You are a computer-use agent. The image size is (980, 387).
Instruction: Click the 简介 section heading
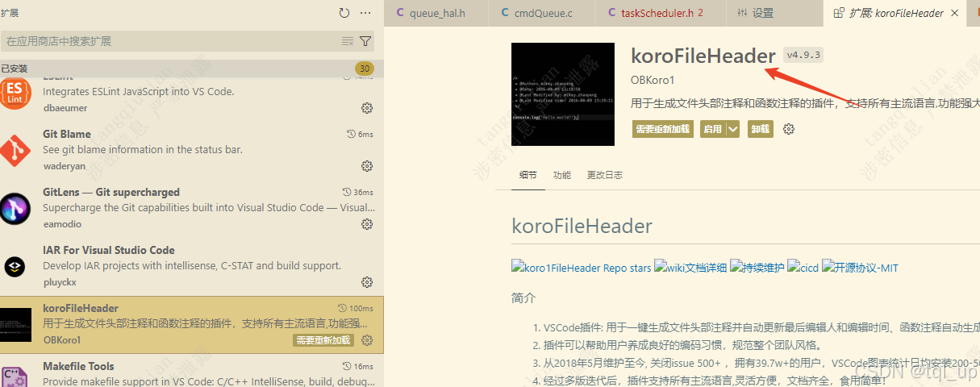click(523, 298)
